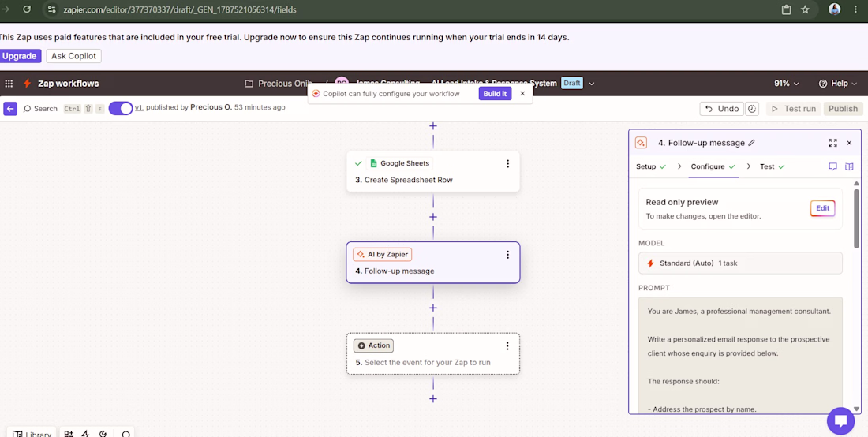Screen dimensions: 868x437
Task: Click the panel vertical scrollbar thumb
Action: [x=856, y=218]
